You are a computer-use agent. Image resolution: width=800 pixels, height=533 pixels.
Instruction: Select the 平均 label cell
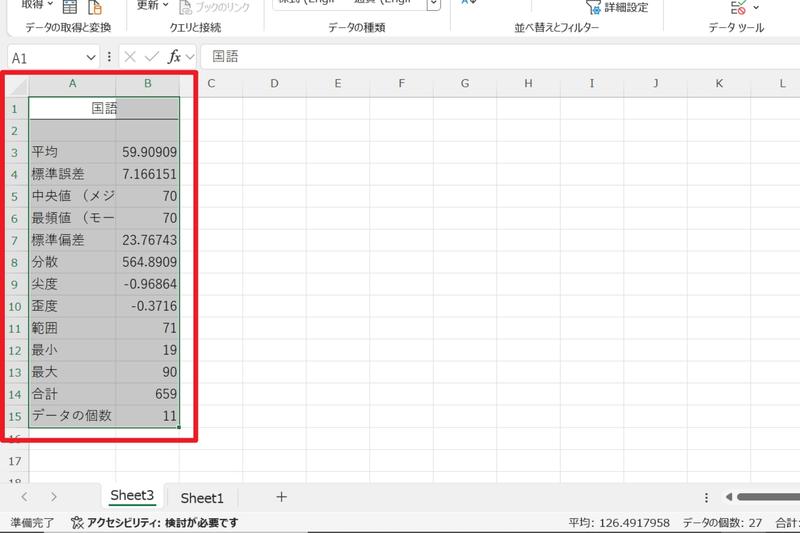72,152
